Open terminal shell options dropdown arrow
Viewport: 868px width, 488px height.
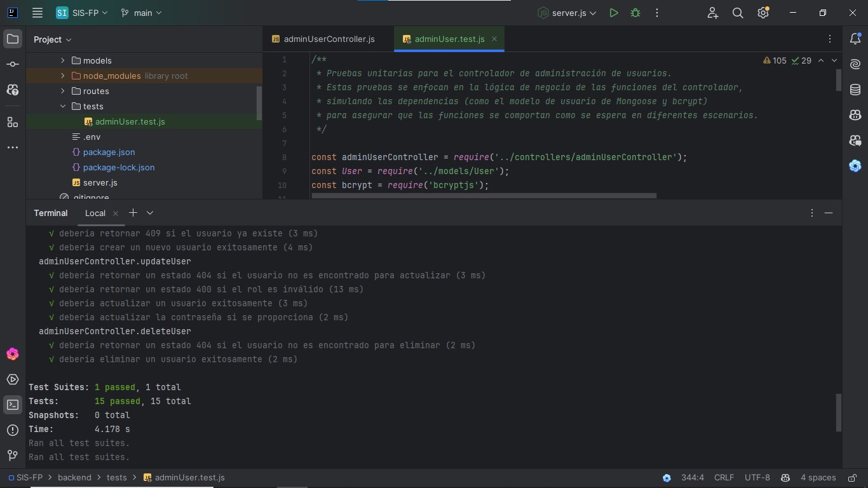pyautogui.click(x=150, y=213)
